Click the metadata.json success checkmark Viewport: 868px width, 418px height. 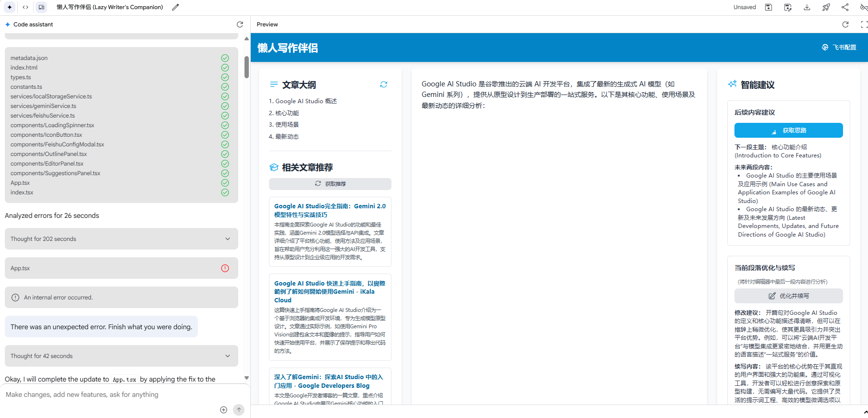pos(225,58)
